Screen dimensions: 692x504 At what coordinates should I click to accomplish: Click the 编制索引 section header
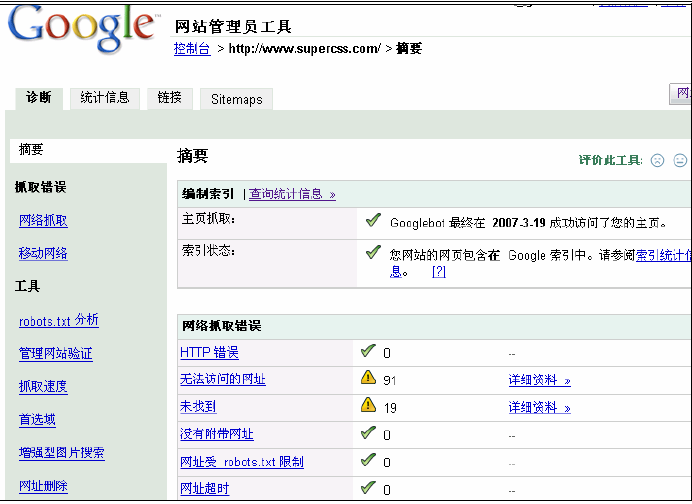208,194
